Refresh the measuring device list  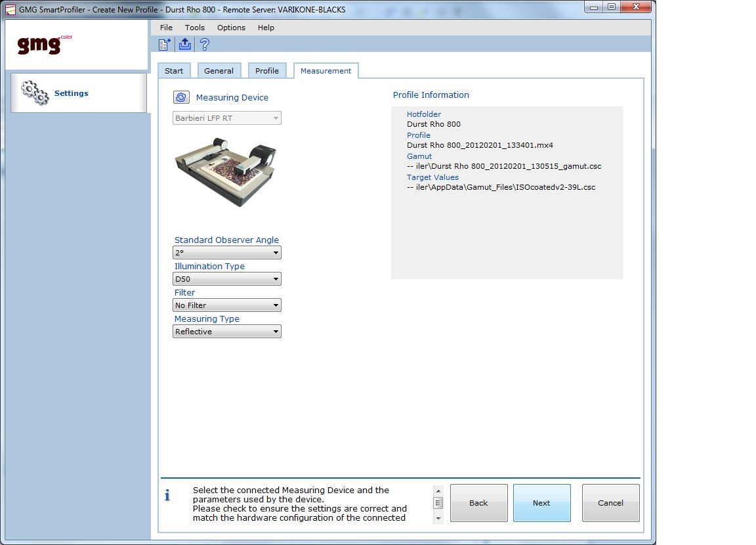coord(181,97)
